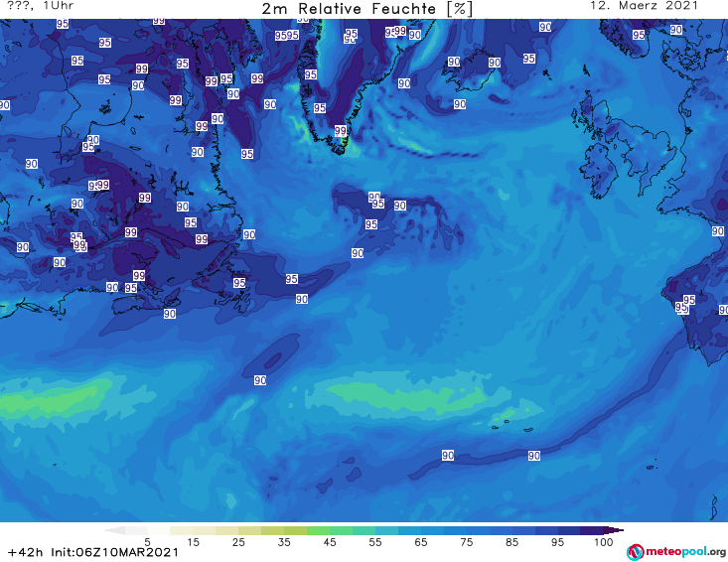Click the '+42h' forecast offset text
The image size is (728, 562).
(26, 552)
